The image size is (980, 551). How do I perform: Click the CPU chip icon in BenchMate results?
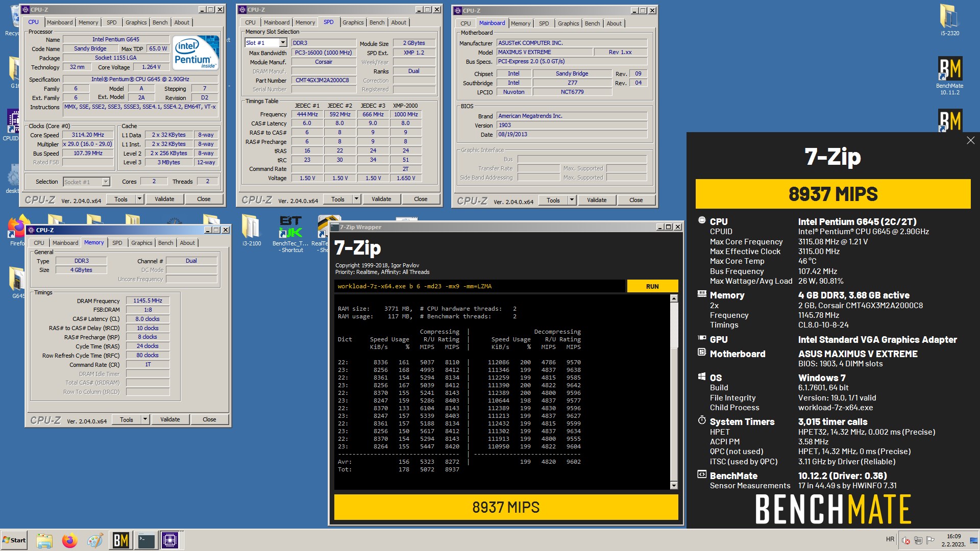point(702,221)
